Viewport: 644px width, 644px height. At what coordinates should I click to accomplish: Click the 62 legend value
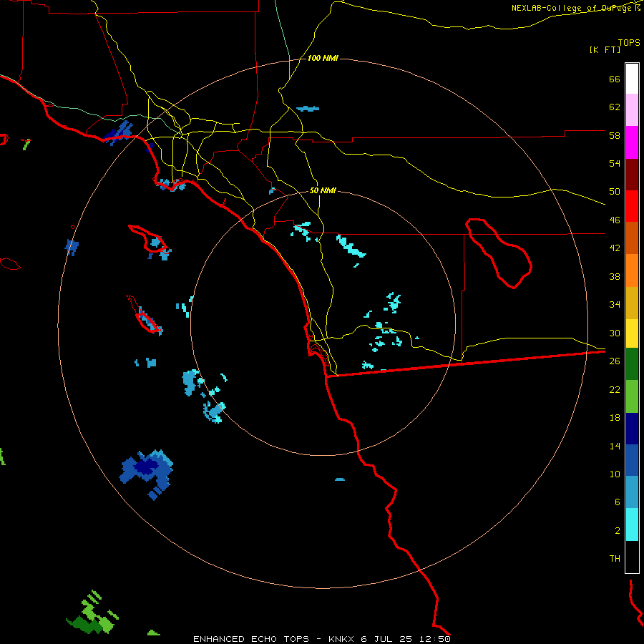[615, 107]
